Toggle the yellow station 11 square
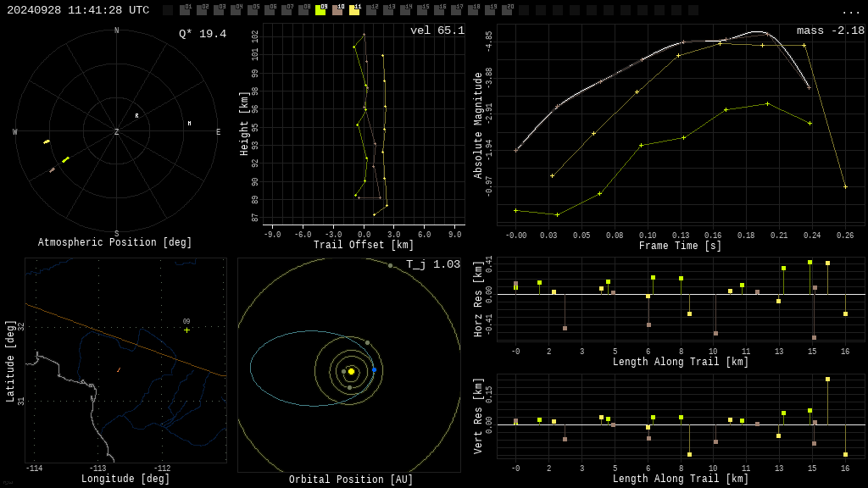This screenshot has width=868, height=488. [354, 10]
